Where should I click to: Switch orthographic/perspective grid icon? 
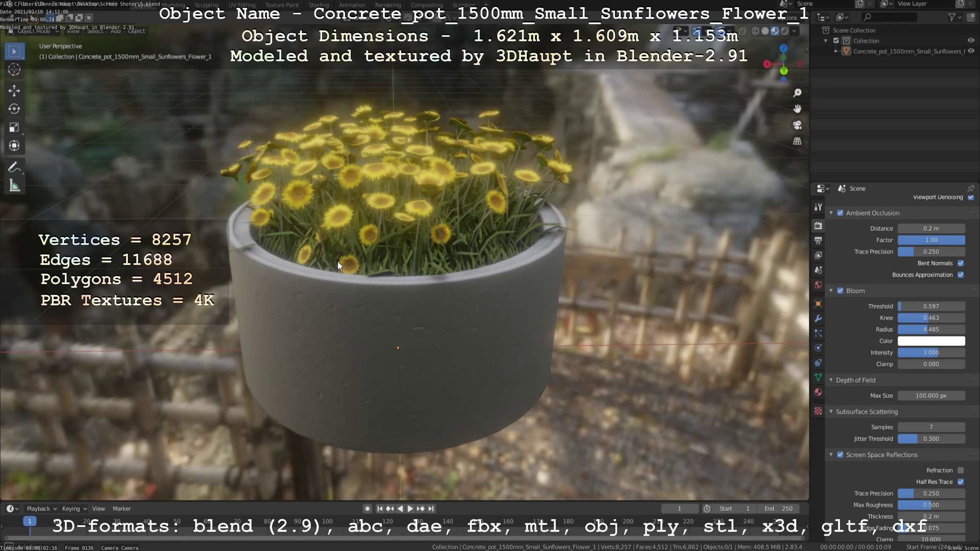797,141
